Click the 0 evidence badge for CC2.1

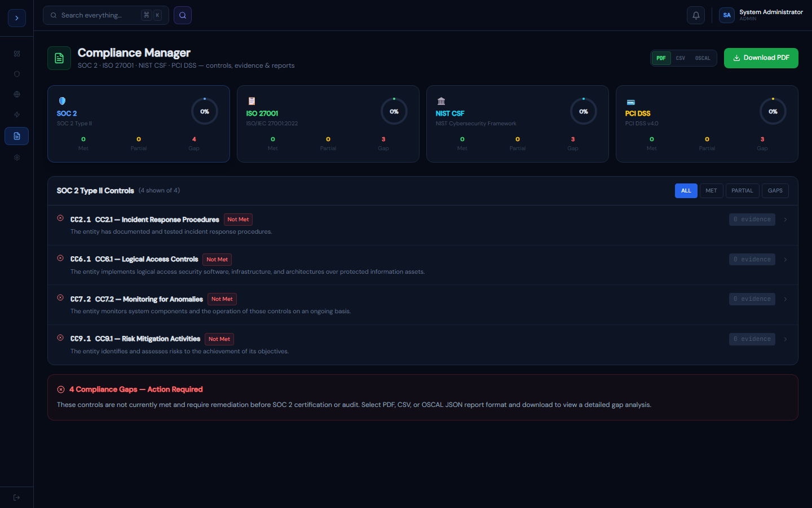tap(752, 220)
